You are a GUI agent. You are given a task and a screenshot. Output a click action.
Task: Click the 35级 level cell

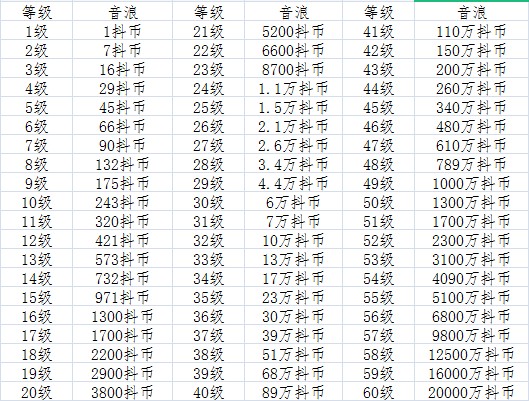(x=208, y=297)
